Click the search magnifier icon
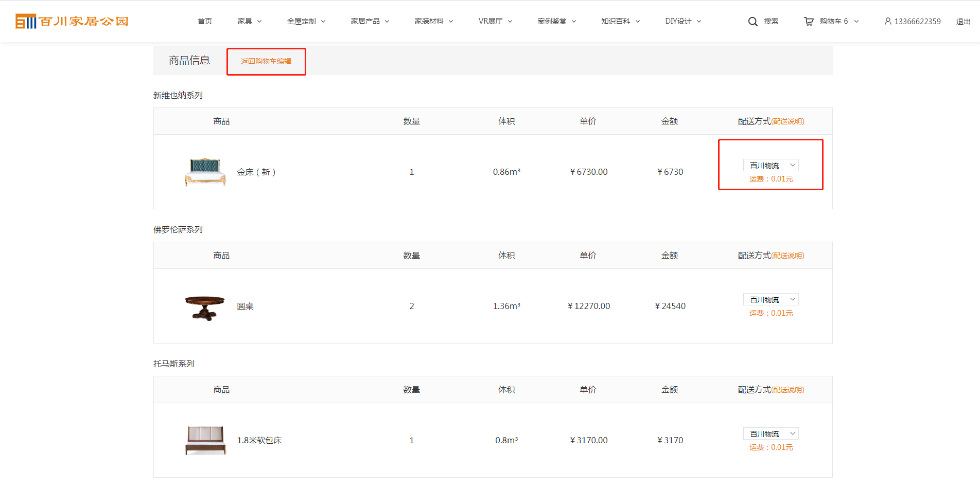The width and height of the screenshot is (980, 489). (x=752, y=22)
